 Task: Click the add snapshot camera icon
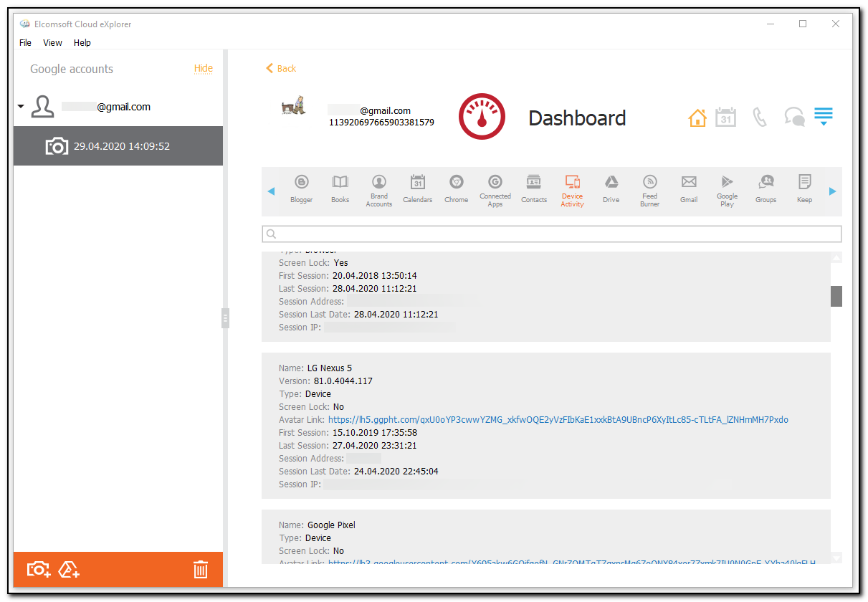(38, 569)
